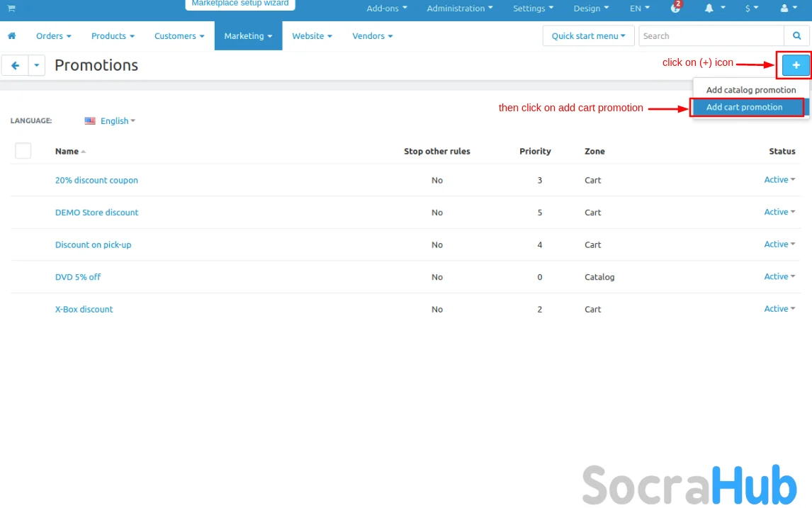Select Add cart promotion menu item

pos(744,108)
